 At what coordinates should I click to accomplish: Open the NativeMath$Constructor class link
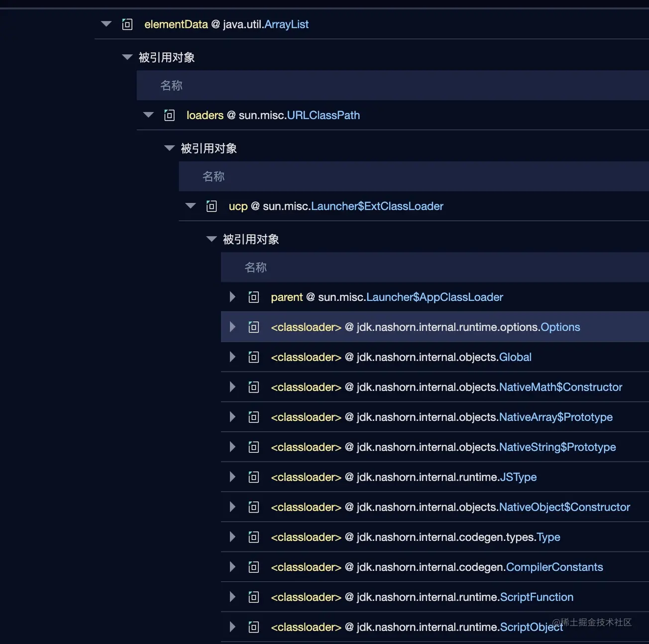tap(561, 387)
